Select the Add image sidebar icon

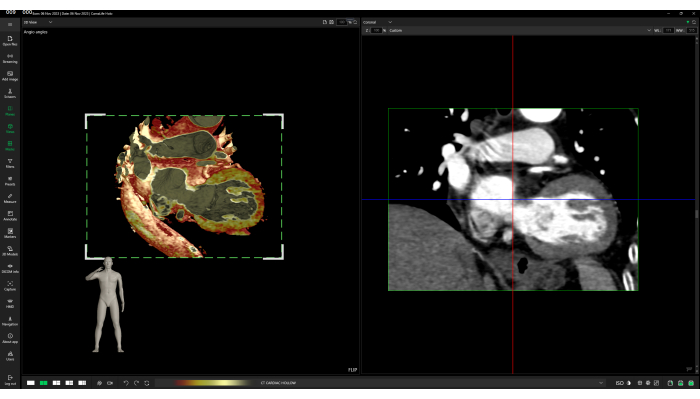10,76
